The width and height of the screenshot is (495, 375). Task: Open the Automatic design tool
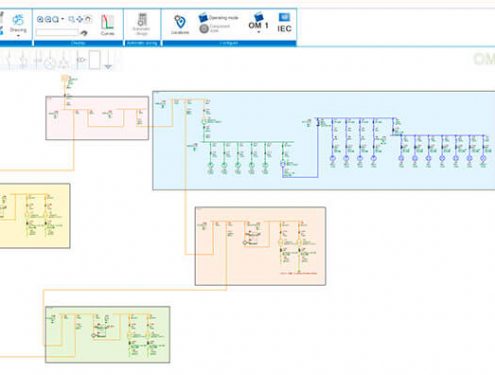click(142, 24)
